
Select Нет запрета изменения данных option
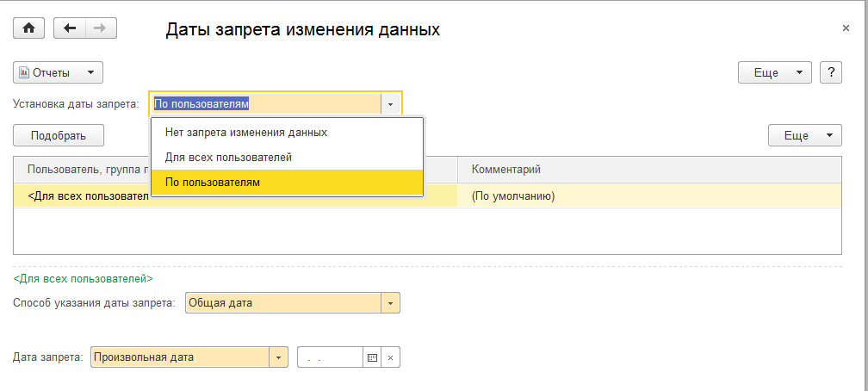[x=246, y=133]
